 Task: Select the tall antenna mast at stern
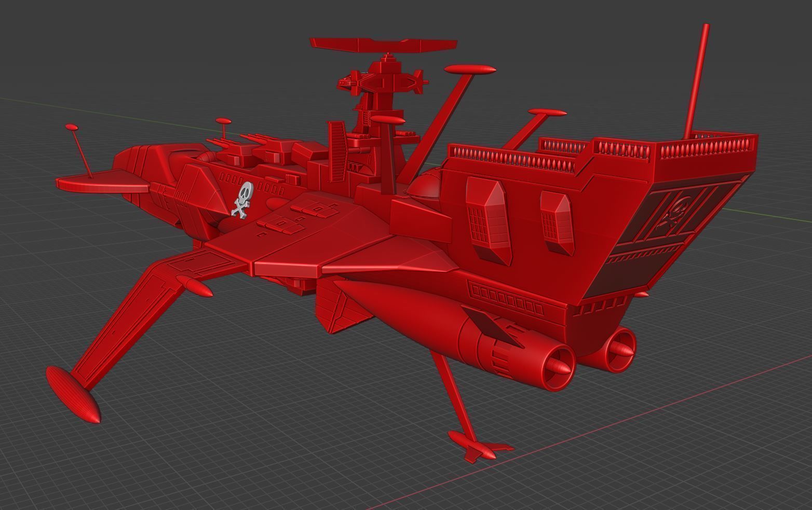(697, 80)
